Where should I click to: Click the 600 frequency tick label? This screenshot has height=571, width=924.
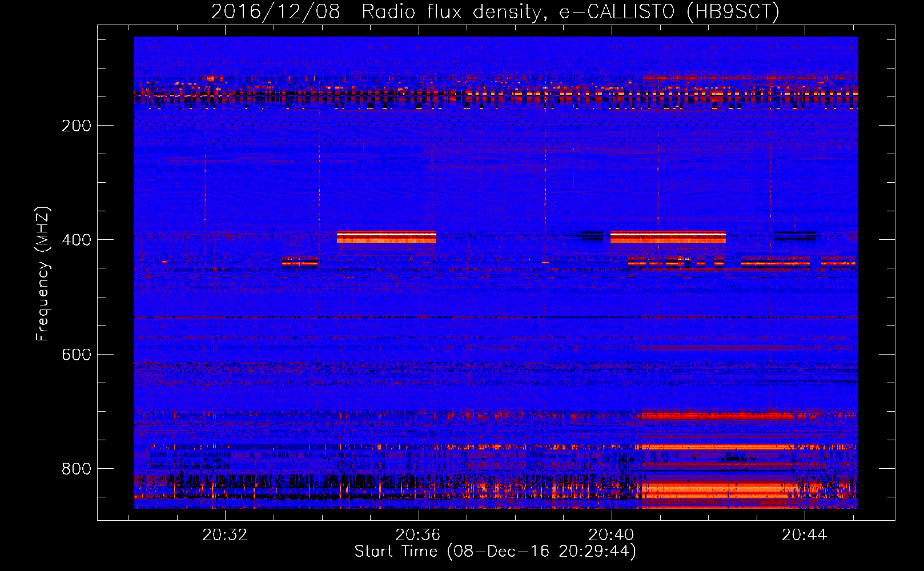pyautogui.click(x=77, y=355)
